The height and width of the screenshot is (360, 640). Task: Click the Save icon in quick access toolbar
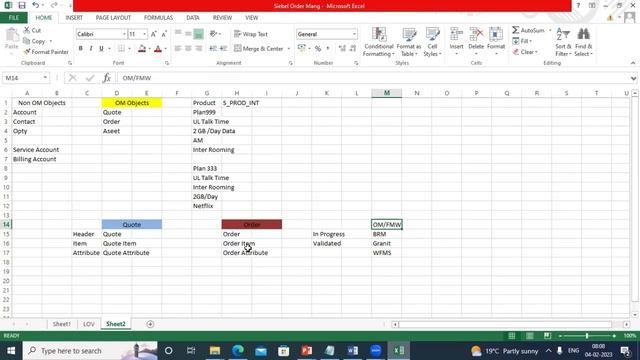pyautogui.click(x=22, y=5)
